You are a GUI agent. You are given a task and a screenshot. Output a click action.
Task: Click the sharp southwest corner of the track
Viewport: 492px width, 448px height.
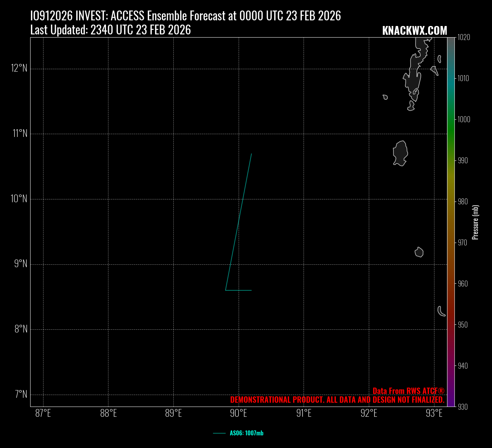click(226, 290)
